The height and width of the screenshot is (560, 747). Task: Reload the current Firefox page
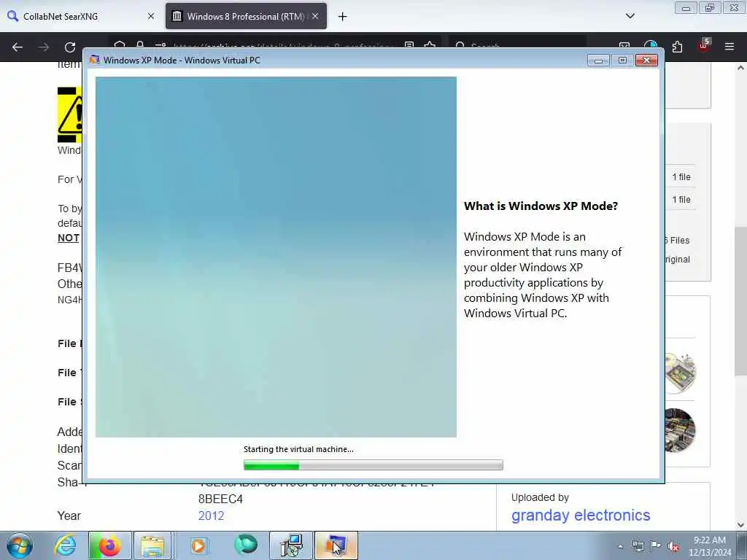[x=70, y=47]
